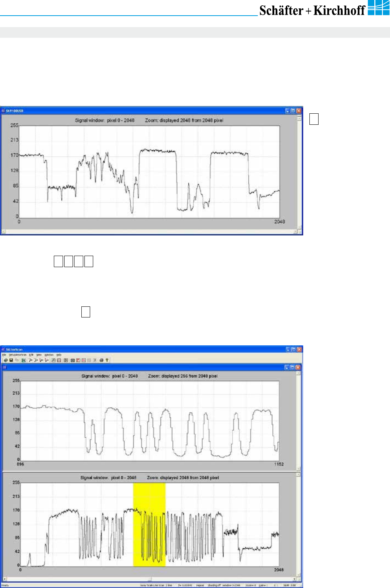390x588 pixels.
Task: Minimize the SK9100USB window
Action: 288,111
